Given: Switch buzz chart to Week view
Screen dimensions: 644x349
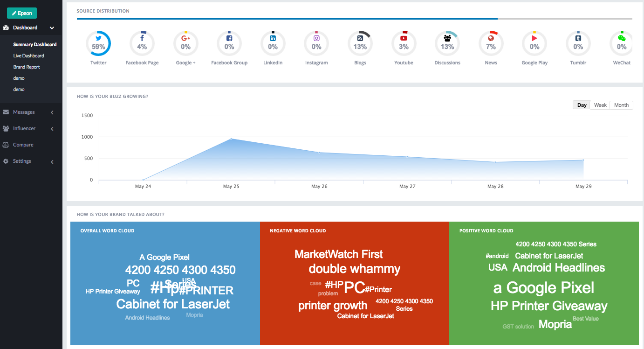Looking at the screenshot, I should [x=600, y=105].
